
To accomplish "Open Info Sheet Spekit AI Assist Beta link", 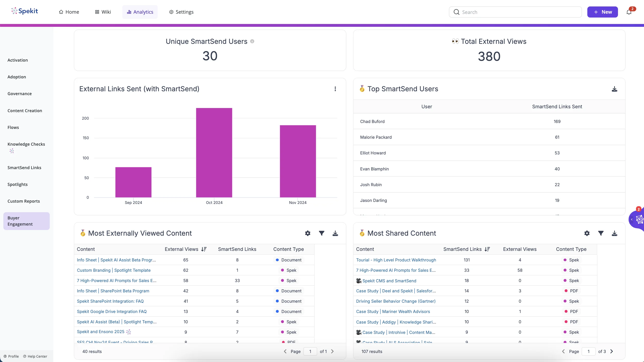I will pos(116,260).
